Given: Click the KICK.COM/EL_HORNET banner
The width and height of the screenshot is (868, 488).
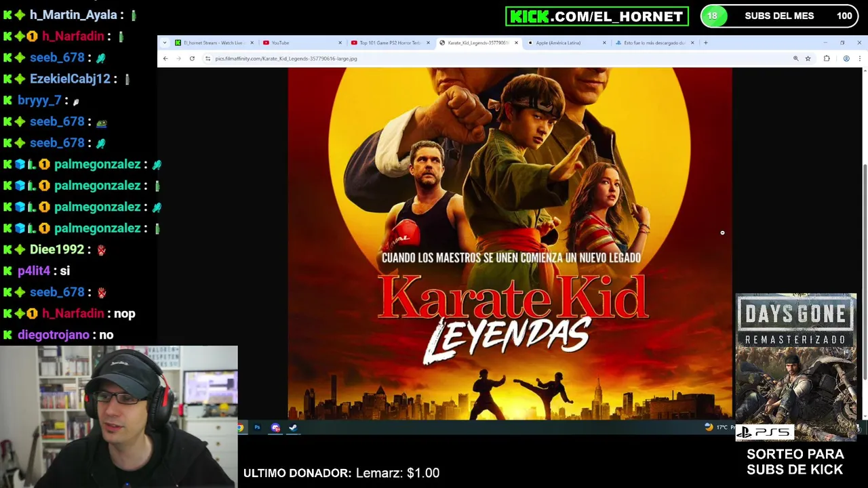Looking at the screenshot, I should pos(597,16).
